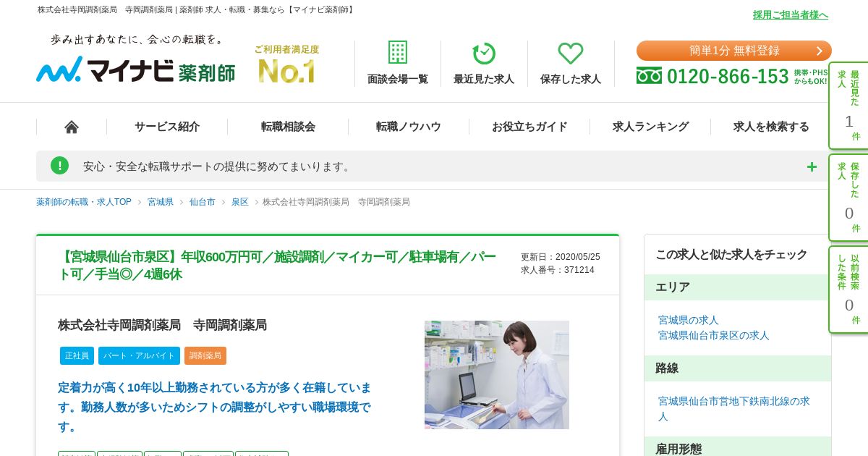Click 求人番号：371214 text
The width and height of the screenshot is (868, 456).
click(x=558, y=270)
